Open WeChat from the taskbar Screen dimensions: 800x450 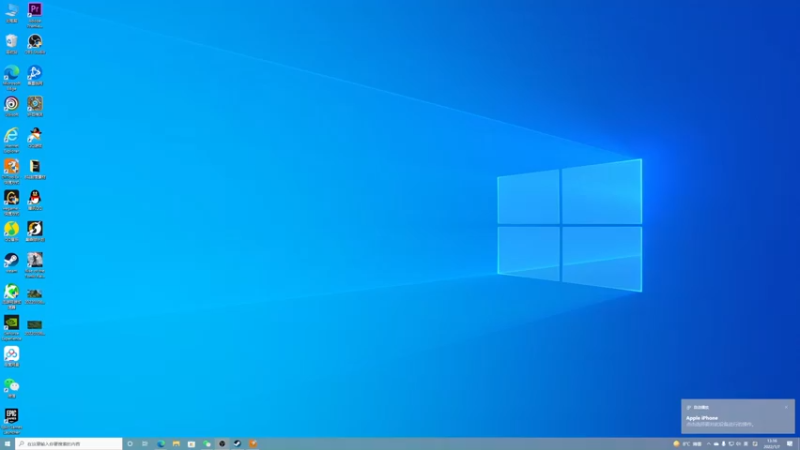(207, 444)
